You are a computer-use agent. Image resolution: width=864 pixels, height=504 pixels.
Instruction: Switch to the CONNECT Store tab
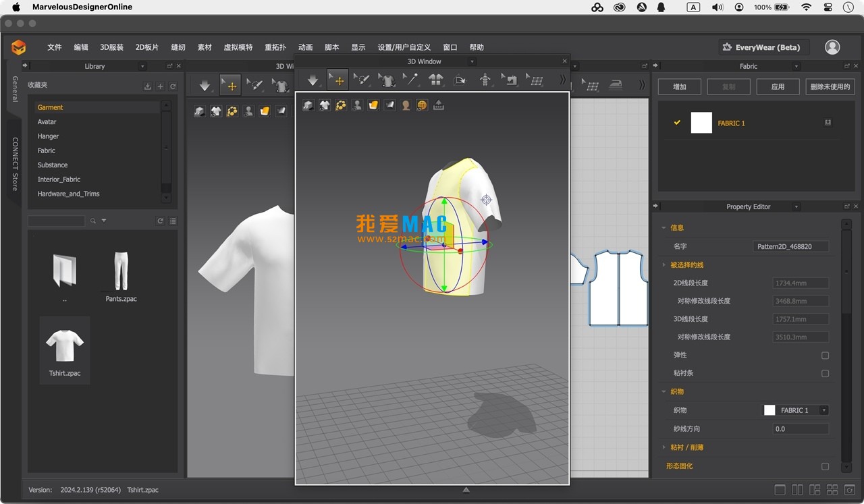point(15,163)
